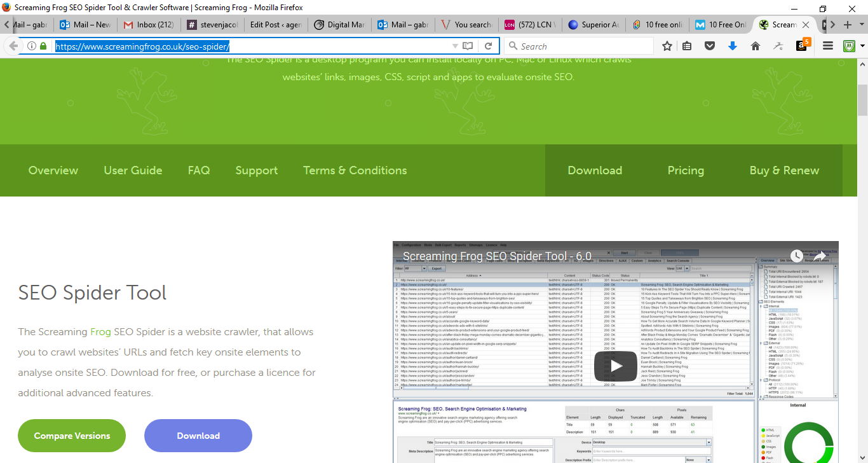
Task: Bookmark this page with the star icon
Action: click(x=667, y=46)
